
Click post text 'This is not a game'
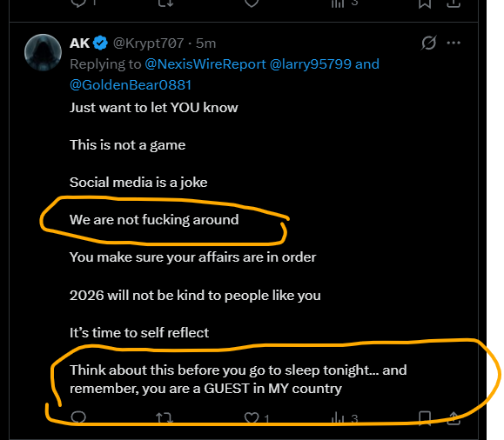point(128,145)
